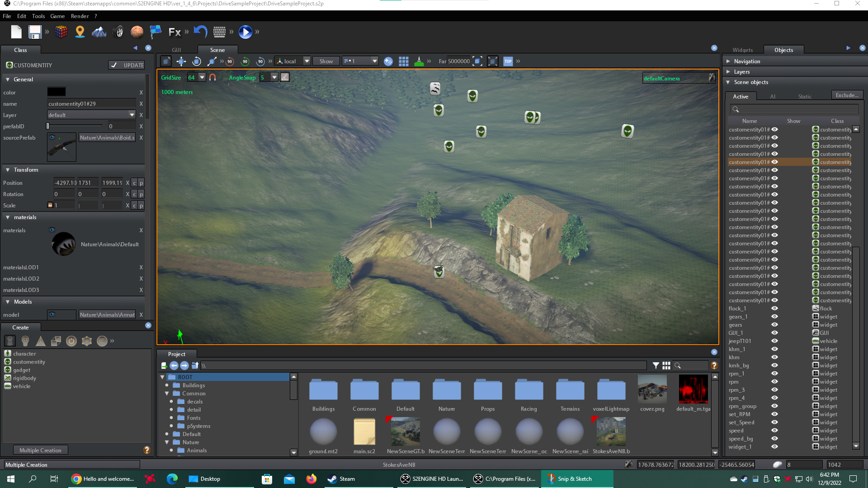
Task: Switch to the Widgets tab
Action: click(x=743, y=50)
